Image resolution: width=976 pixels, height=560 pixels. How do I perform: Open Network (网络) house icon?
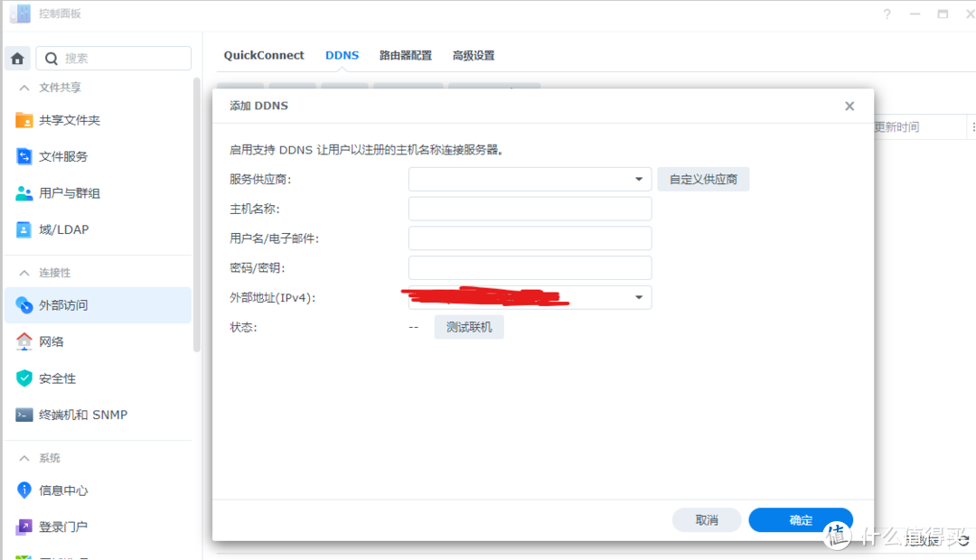24,341
